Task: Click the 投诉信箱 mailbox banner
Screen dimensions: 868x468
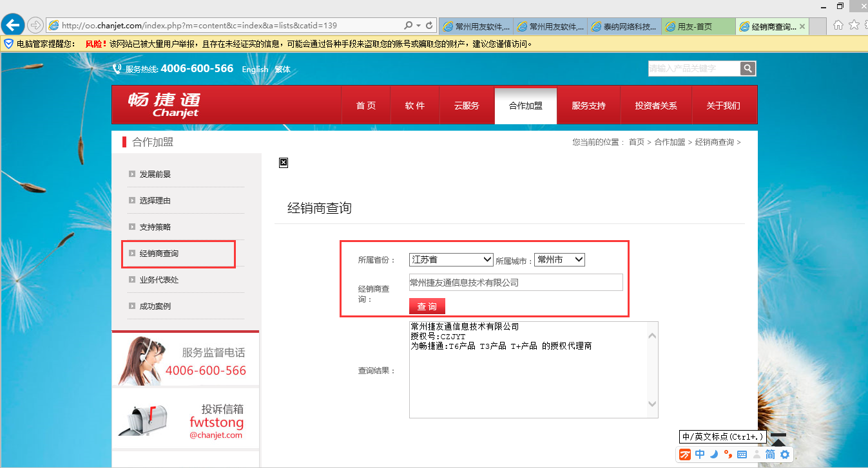Action: point(186,419)
